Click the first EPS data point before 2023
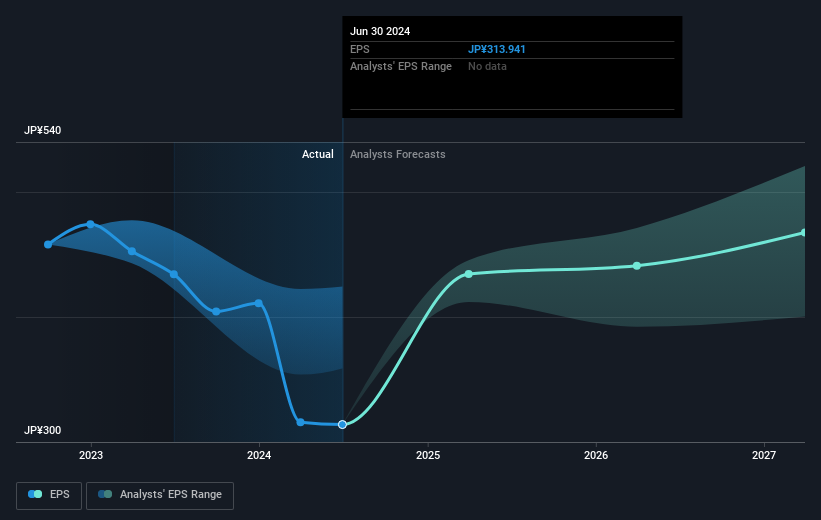The height and width of the screenshot is (520, 821). [48, 245]
